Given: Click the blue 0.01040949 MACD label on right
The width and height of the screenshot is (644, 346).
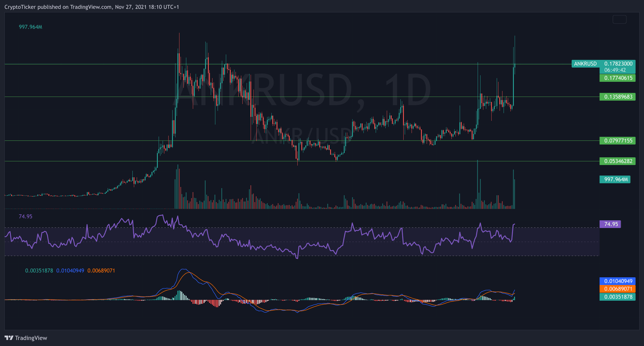Looking at the screenshot, I should 618,281.
